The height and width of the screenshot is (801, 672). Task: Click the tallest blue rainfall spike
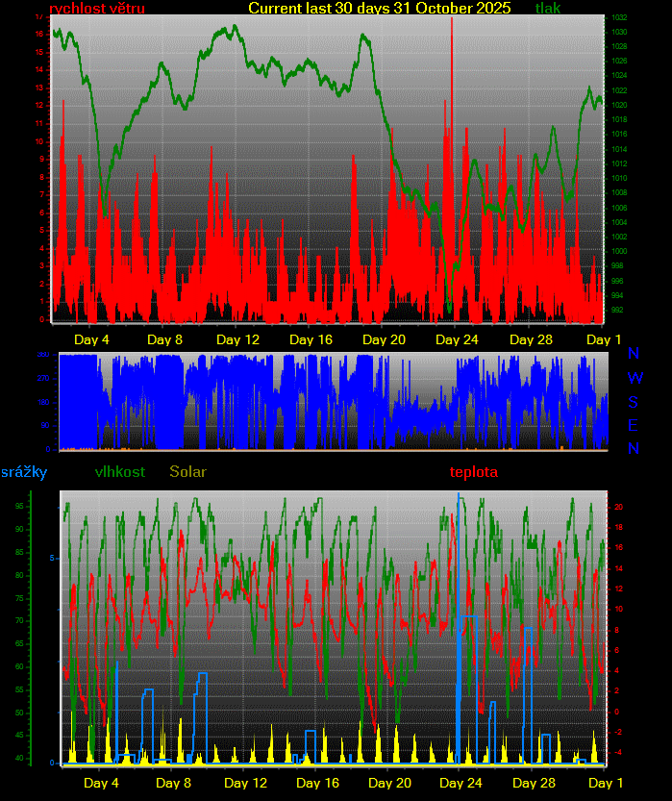(459, 577)
